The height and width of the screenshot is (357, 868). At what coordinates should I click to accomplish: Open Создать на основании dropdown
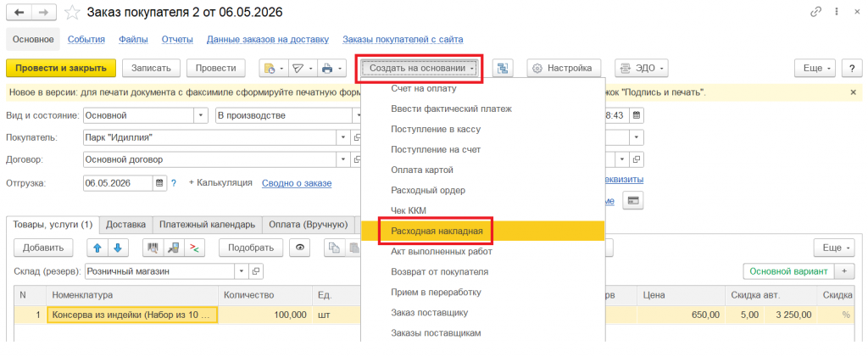point(421,68)
